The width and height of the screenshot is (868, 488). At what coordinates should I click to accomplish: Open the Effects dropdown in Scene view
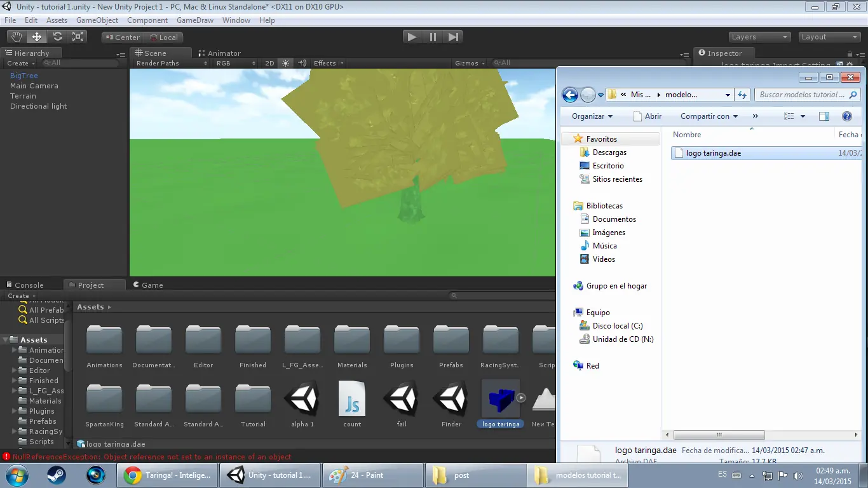coord(329,63)
